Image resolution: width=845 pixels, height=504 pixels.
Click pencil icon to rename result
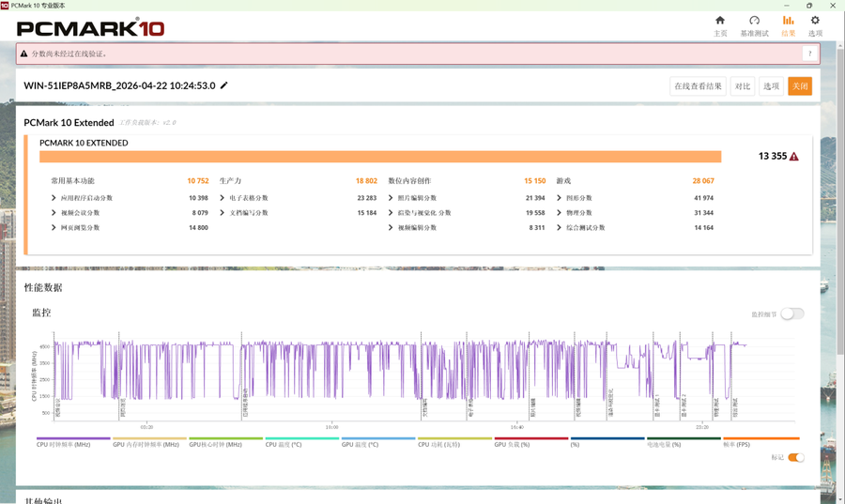coord(224,85)
